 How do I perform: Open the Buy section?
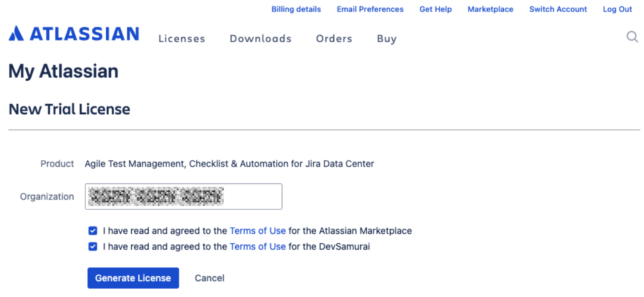[386, 39]
